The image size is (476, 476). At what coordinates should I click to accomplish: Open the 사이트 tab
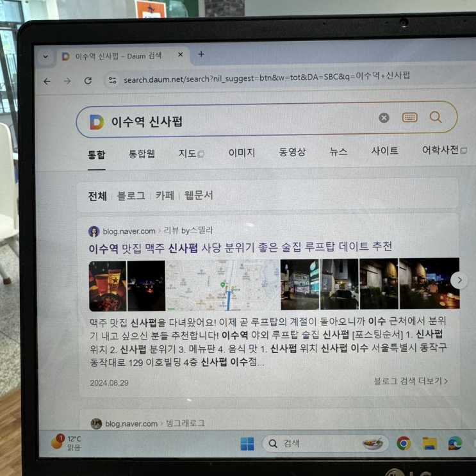coord(384,151)
